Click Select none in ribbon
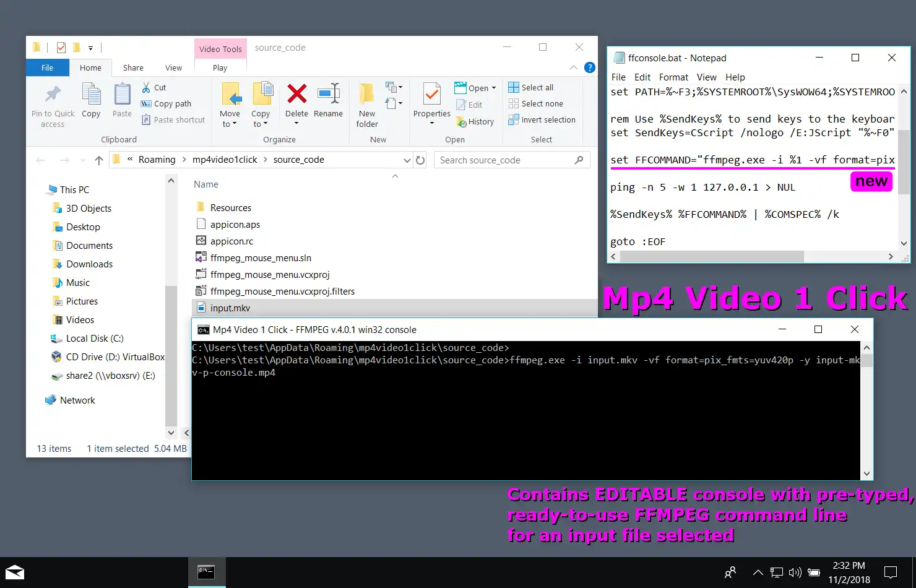916x588 pixels. tap(535, 103)
